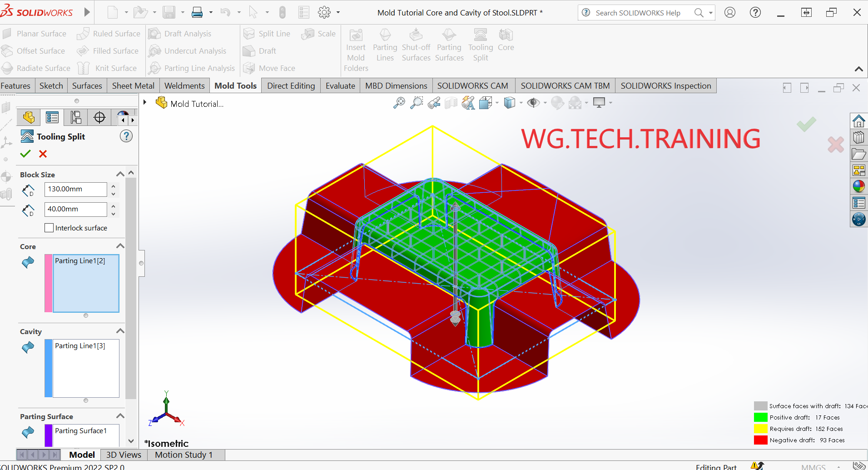The image size is (868, 470).
Task: Open File Explorer folder icon in task pane
Action: [858, 154]
